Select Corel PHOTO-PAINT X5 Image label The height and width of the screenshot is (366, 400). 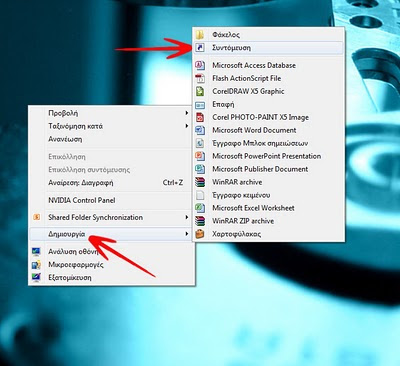(260, 117)
